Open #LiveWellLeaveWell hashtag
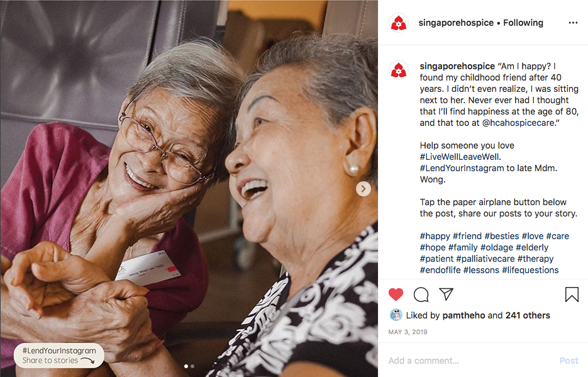This screenshot has width=588, height=377. coord(459,157)
